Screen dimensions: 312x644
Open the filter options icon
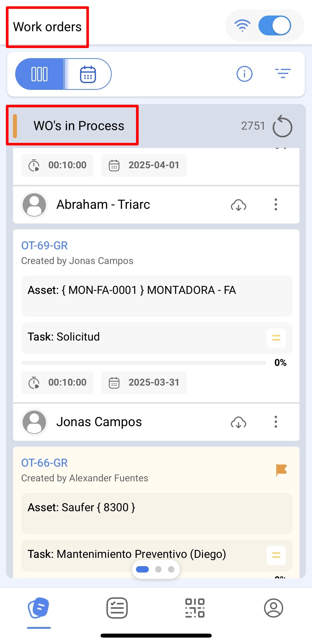pyautogui.click(x=283, y=73)
